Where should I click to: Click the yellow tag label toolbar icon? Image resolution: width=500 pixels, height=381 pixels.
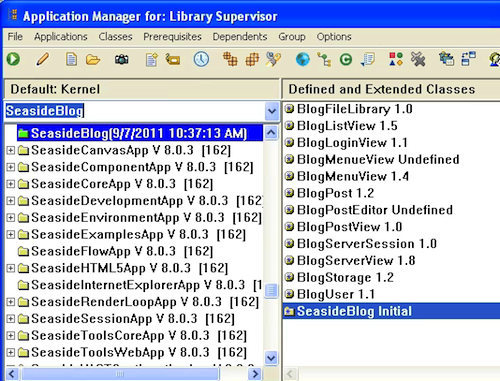[173, 60]
